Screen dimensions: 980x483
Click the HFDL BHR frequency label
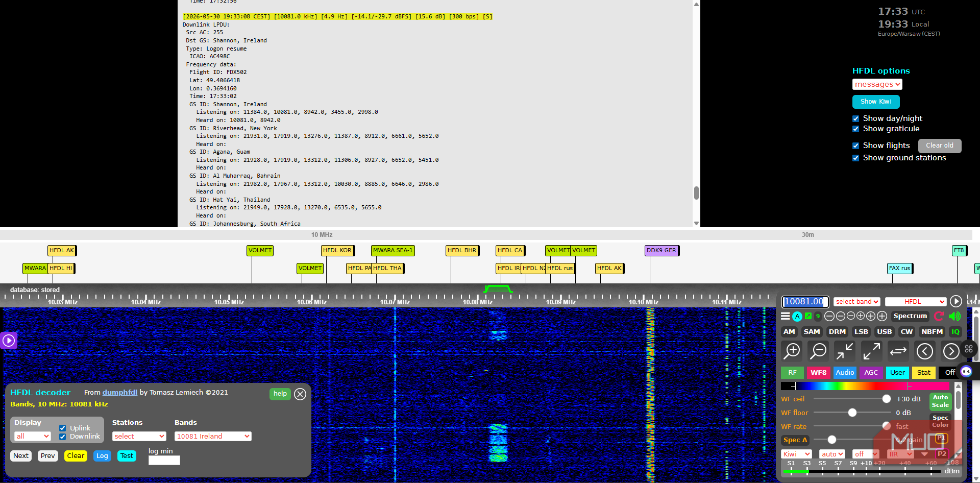(462, 250)
